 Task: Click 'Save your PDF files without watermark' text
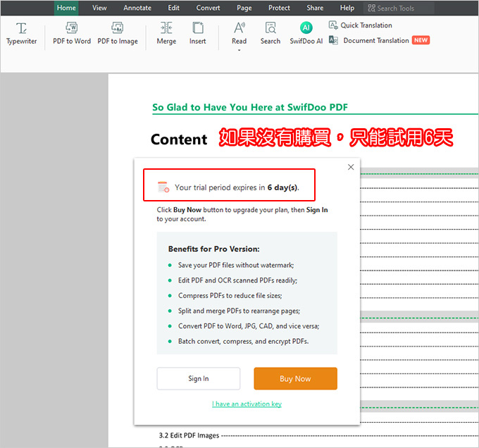[x=236, y=265]
